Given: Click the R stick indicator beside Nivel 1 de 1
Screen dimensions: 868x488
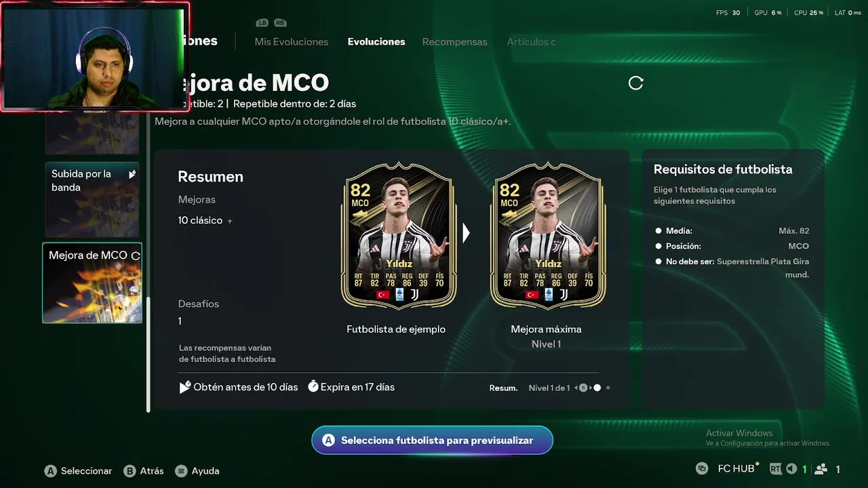Looking at the screenshot, I should 583,388.
